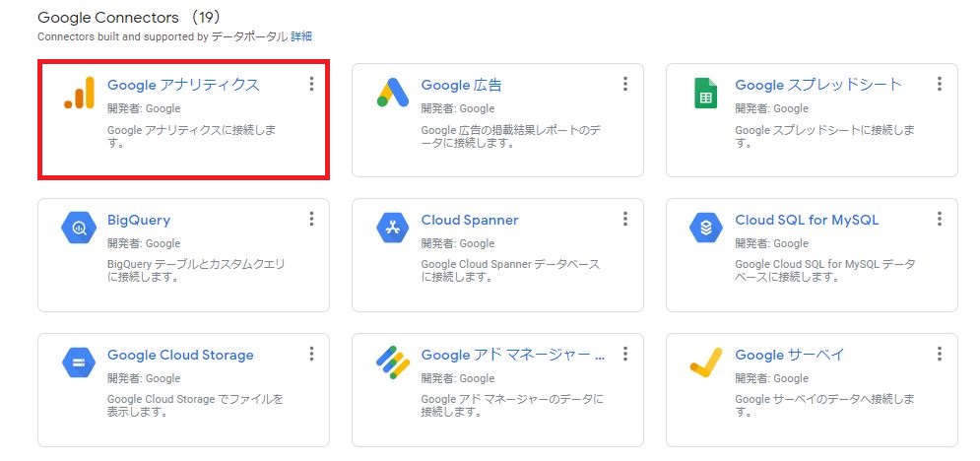
Task: Select the Google アナリティクス connector title
Action: (183, 85)
